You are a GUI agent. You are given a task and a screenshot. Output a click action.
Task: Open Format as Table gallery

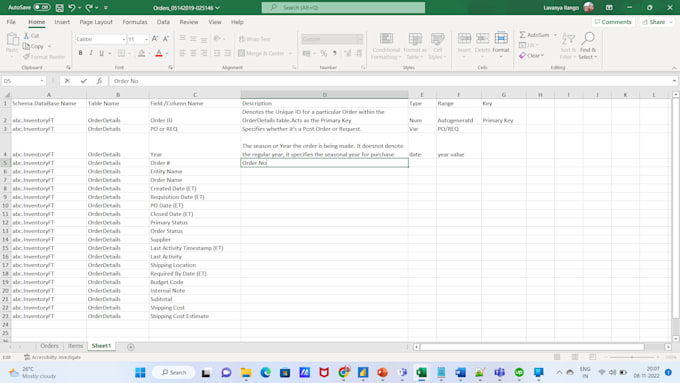(415, 46)
